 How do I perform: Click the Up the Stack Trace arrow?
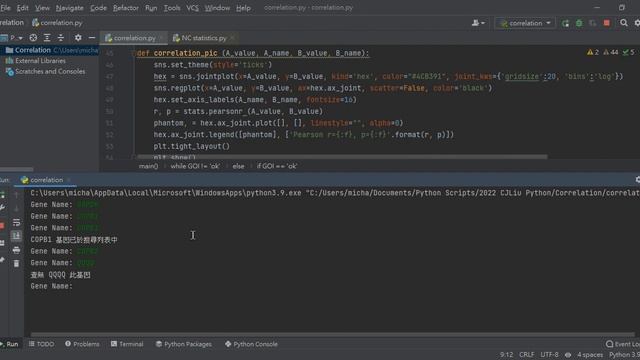tap(16, 195)
